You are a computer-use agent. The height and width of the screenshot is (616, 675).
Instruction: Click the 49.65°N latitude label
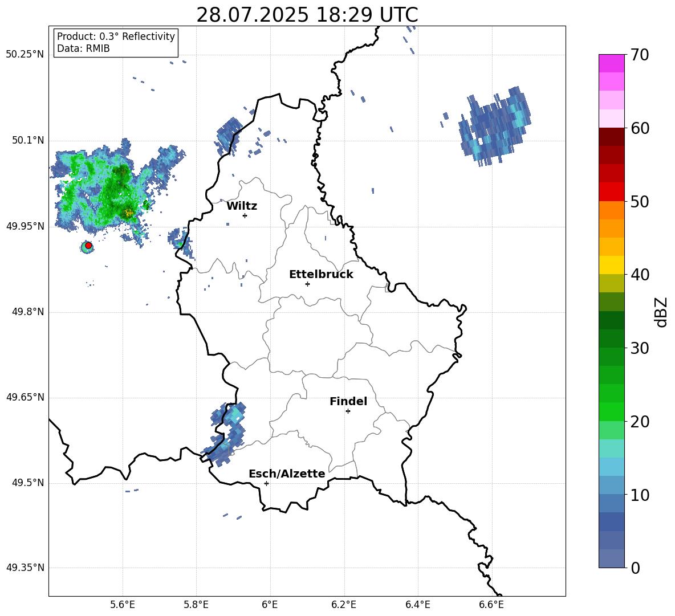(25, 397)
